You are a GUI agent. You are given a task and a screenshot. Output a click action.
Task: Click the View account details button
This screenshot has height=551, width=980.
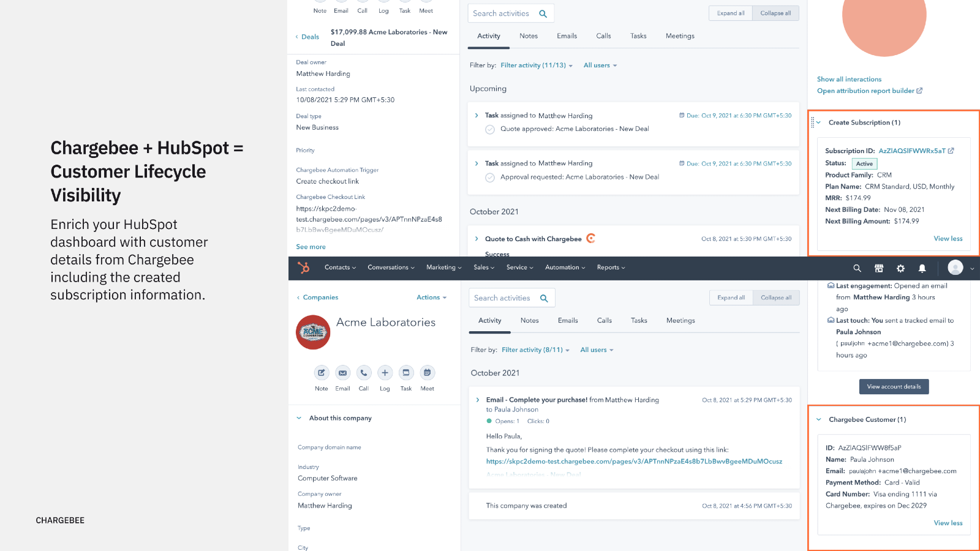coord(894,386)
